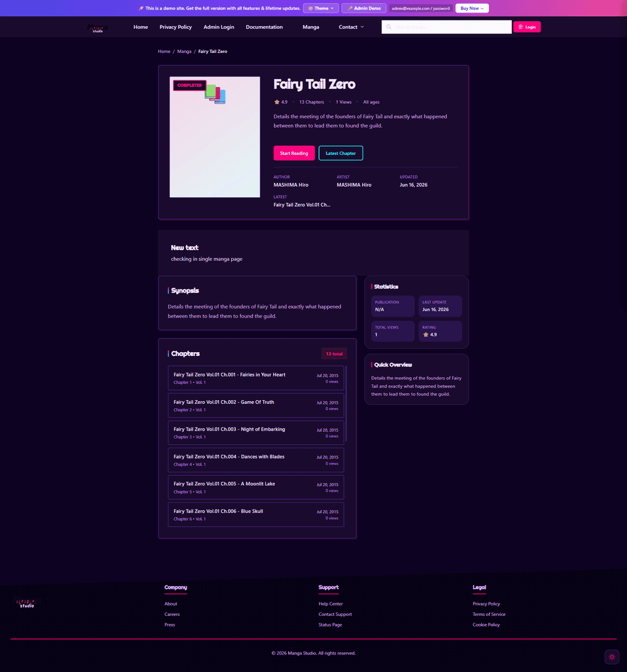Focus the Search manga input field
Screen dimensions: 627x672
(x=447, y=27)
